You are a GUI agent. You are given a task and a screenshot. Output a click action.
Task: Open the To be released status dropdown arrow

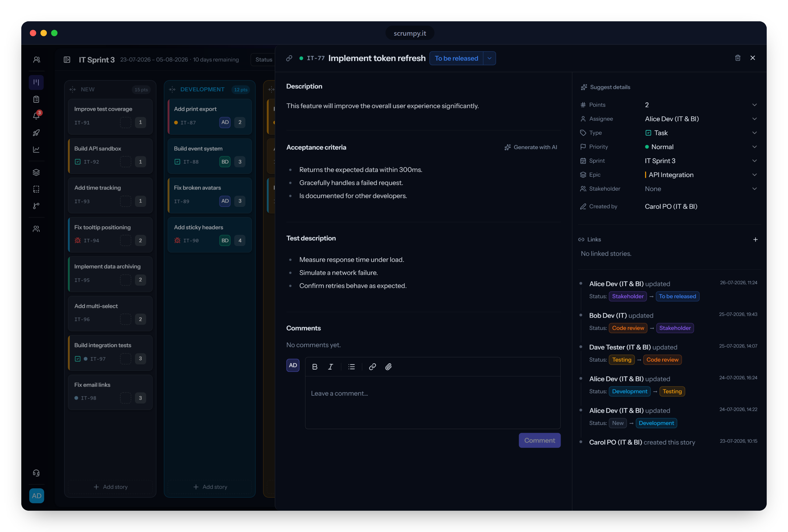pyautogui.click(x=489, y=58)
